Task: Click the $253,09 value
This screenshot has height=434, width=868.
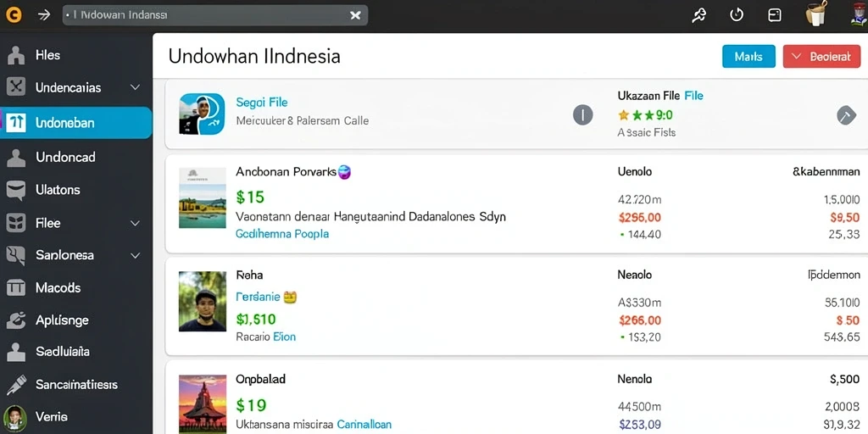Action: tap(640, 425)
